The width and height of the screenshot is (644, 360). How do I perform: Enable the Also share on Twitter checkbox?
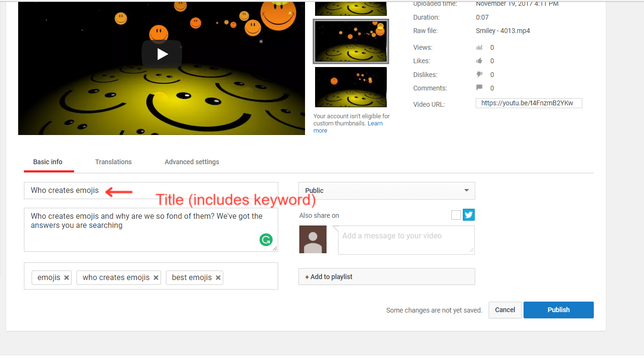(x=456, y=215)
